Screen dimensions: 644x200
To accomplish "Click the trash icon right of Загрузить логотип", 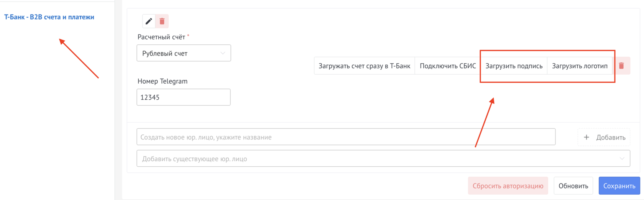I will 621,66.
